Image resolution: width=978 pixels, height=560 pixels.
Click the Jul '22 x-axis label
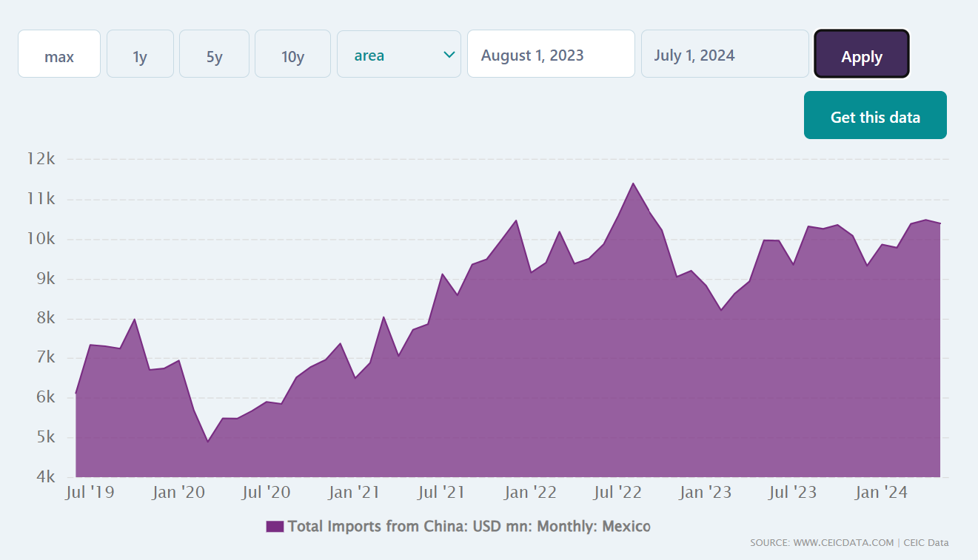pos(617,492)
